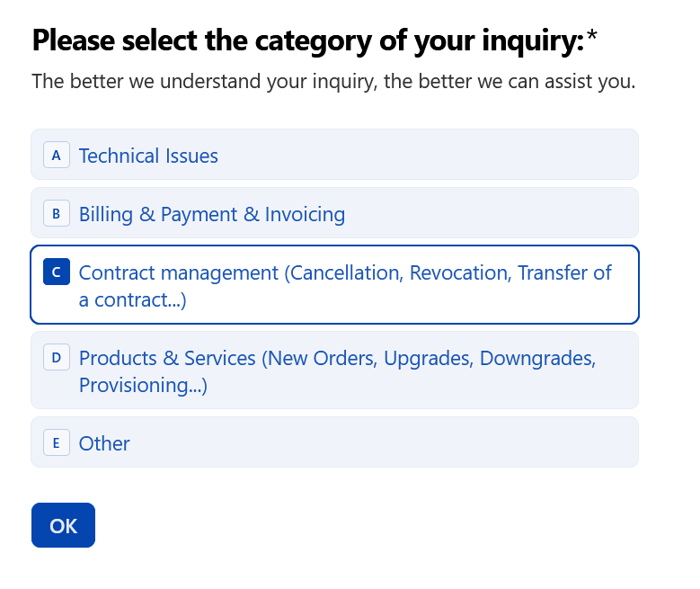
Task: Select the Contract management category
Action: pos(180,272)
